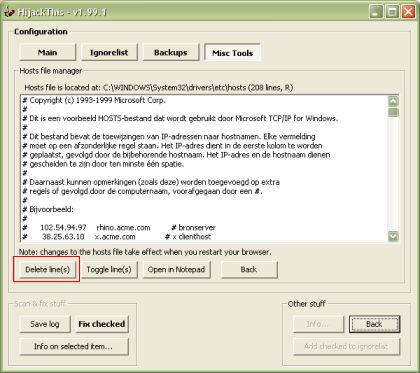Select the Copyright 1993-1999 Microsoft Corp. line

coord(204,100)
